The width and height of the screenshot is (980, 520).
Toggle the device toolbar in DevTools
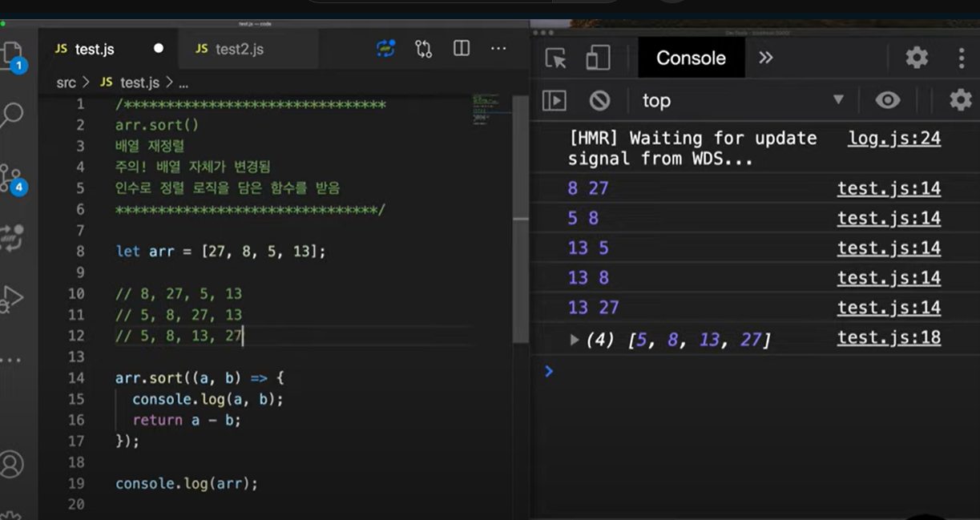pos(598,58)
